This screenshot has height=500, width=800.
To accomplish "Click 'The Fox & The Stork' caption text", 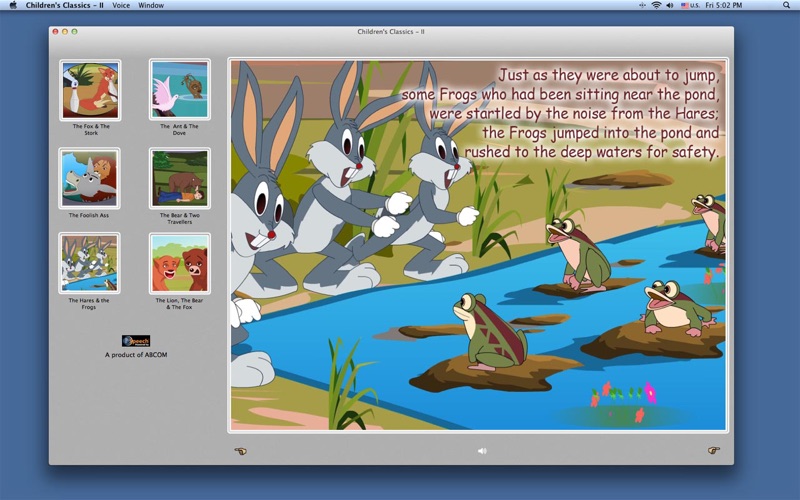I will (x=91, y=130).
